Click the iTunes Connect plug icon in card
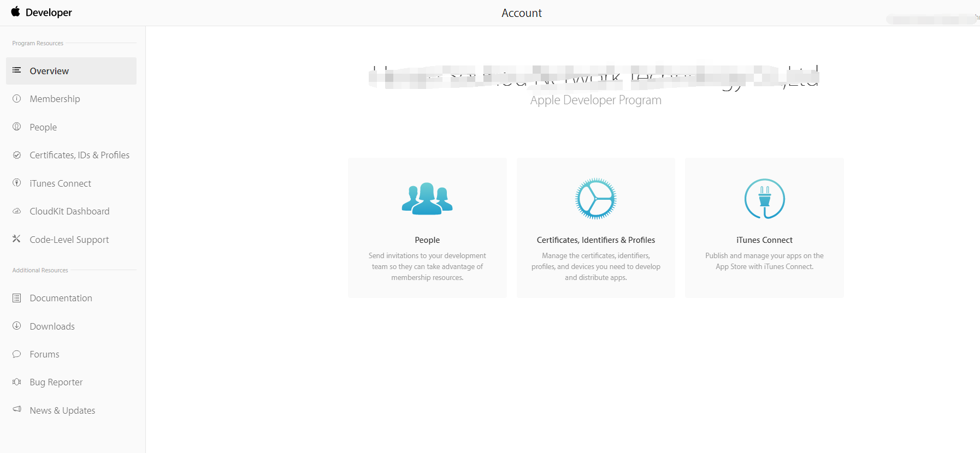Viewport: 980px width, 453px height. tap(765, 199)
